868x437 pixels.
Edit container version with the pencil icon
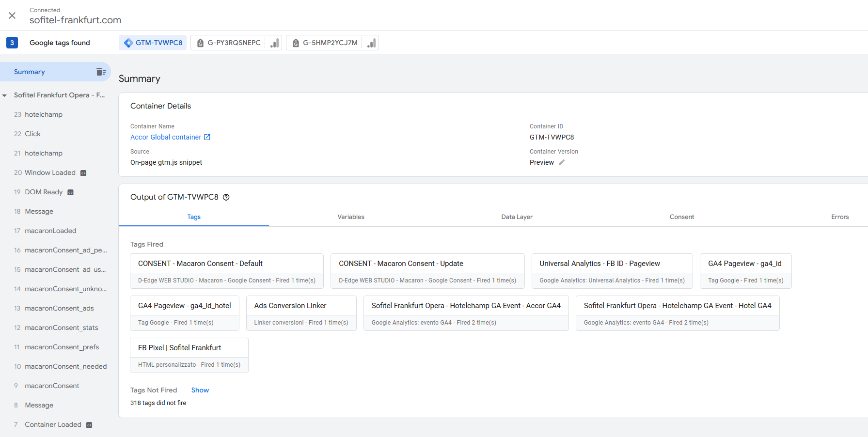tap(562, 162)
